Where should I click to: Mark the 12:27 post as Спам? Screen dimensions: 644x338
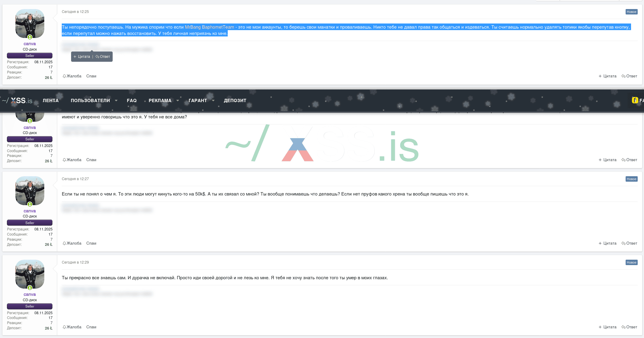click(91, 243)
